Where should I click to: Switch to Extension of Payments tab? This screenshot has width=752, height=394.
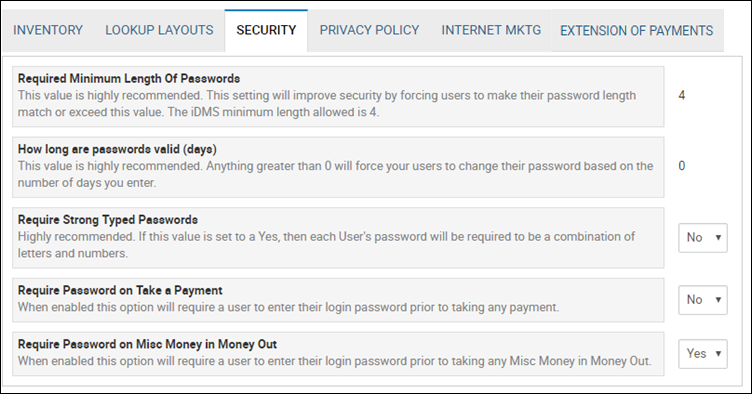point(637,31)
